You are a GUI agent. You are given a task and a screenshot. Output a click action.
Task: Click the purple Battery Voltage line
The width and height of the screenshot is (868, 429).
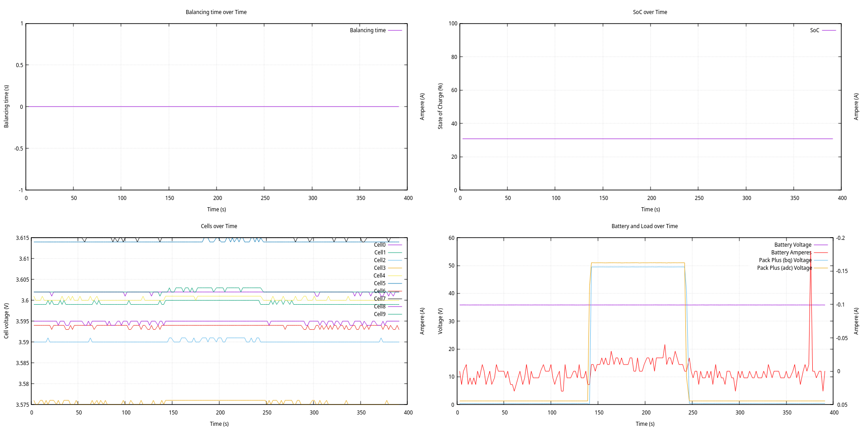click(x=642, y=305)
